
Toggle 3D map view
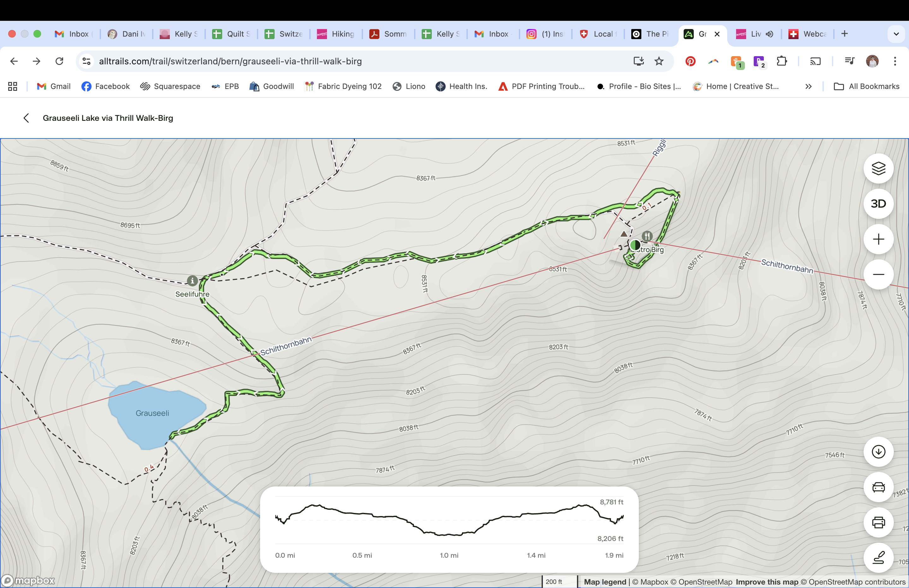coord(878,204)
